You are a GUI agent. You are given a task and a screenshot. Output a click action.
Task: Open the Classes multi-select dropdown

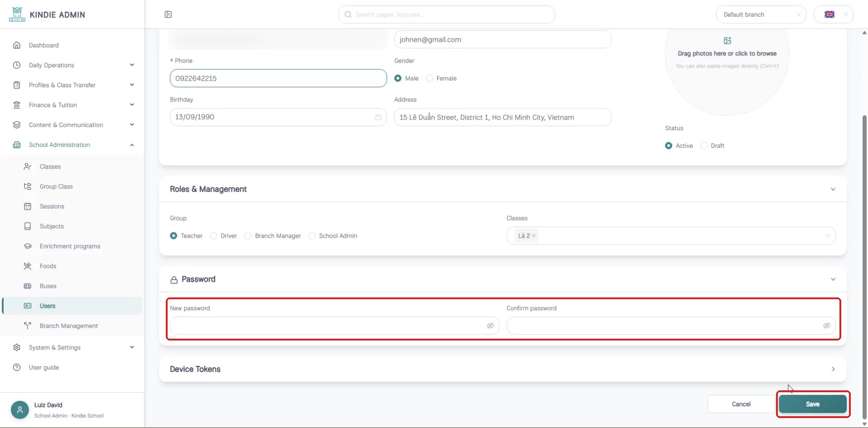point(671,236)
